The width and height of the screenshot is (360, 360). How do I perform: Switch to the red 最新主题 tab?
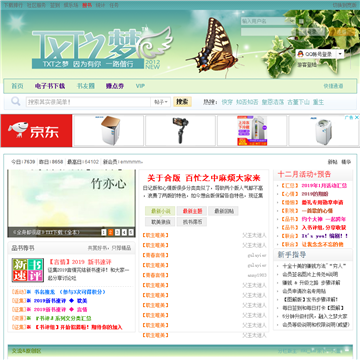[x=192, y=211]
